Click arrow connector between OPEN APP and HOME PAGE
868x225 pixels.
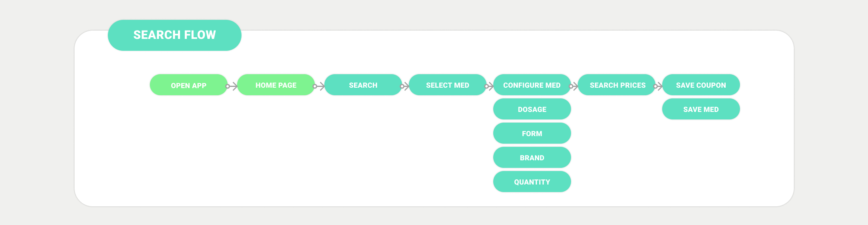[x=232, y=86]
